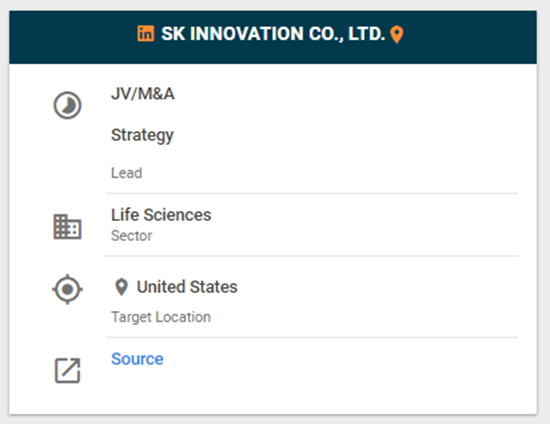Click the Target Location label
Image resolution: width=550 pixels, height=424 pixels.
(161, 317)
